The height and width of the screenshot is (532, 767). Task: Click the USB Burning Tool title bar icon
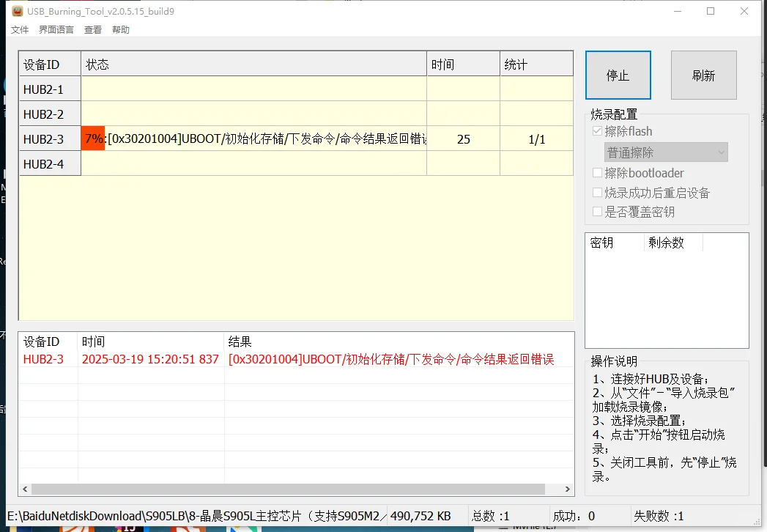[x=18, y=11]
